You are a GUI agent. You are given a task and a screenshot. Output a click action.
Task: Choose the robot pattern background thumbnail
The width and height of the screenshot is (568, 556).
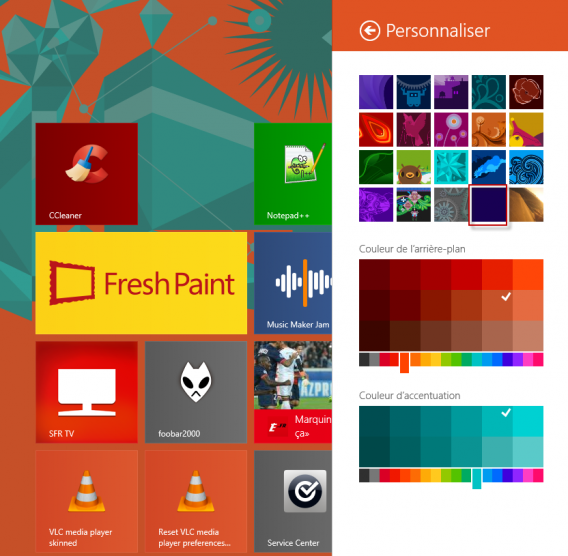(414, 92)
